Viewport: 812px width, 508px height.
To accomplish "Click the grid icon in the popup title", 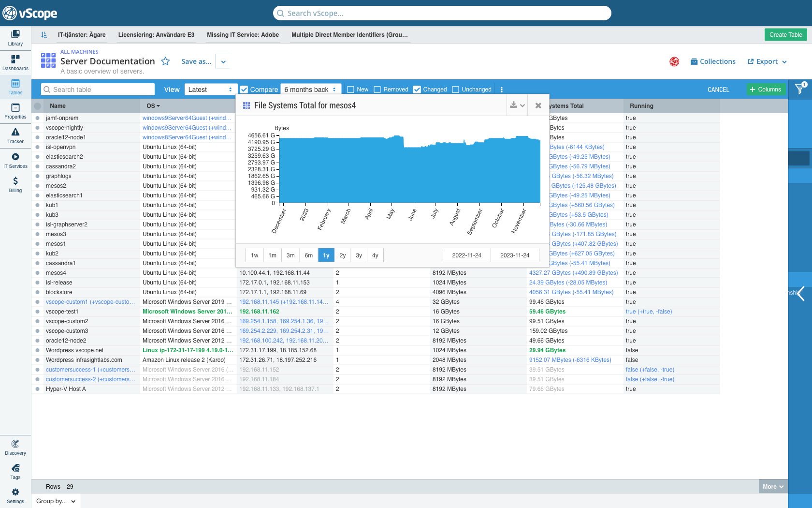I will coord(246,105).
